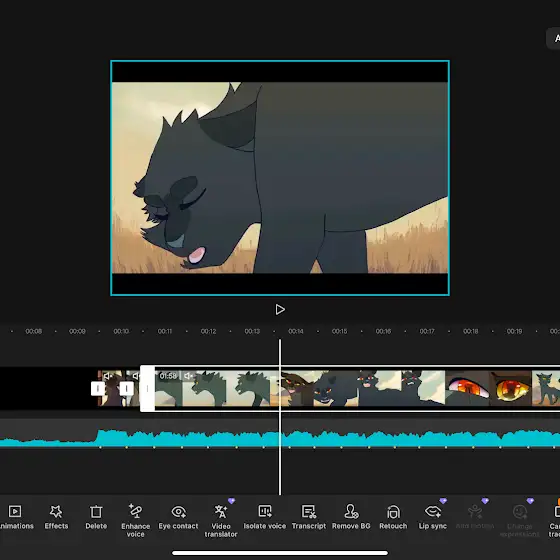This screenshot has width=560, height=560.
Task: Select the Lip sync tool
Action: (x=432, y=516)
